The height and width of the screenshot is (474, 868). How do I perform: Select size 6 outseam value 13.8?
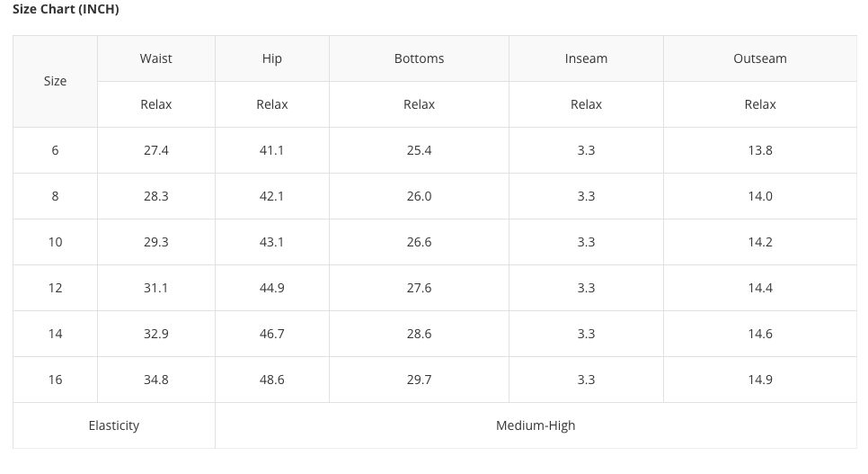click(x=760, y=150)
